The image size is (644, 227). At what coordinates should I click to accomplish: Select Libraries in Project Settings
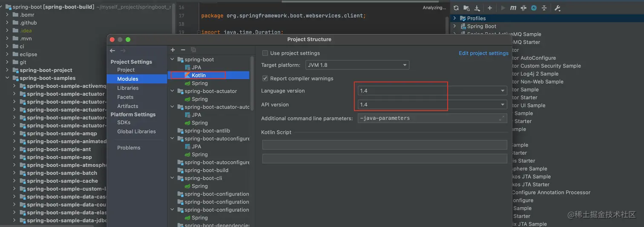click(x=128, y=88)
